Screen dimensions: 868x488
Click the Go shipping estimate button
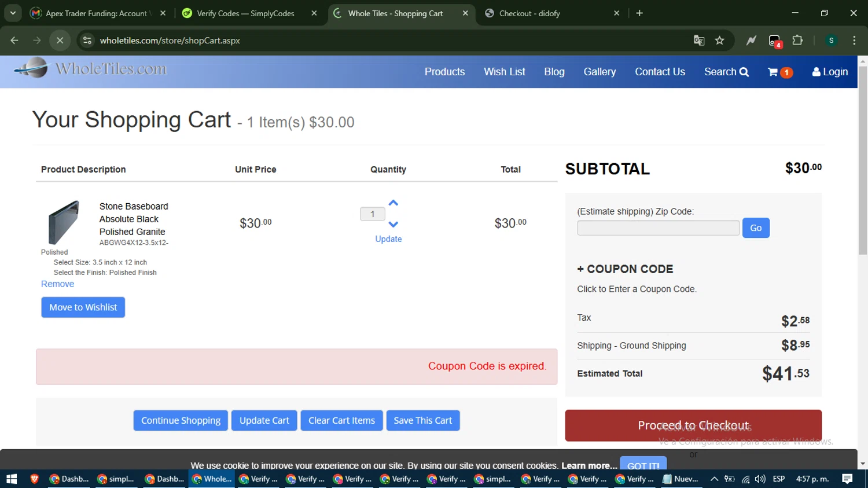(756, 228)
